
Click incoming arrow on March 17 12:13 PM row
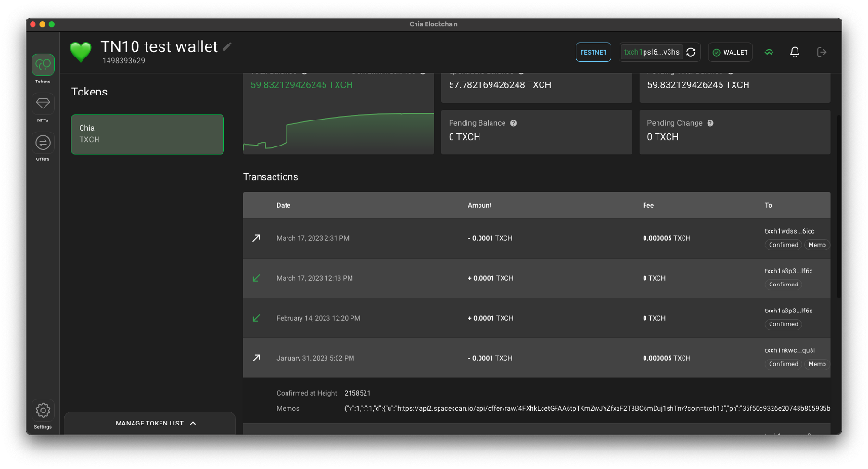tap(256, 278)
